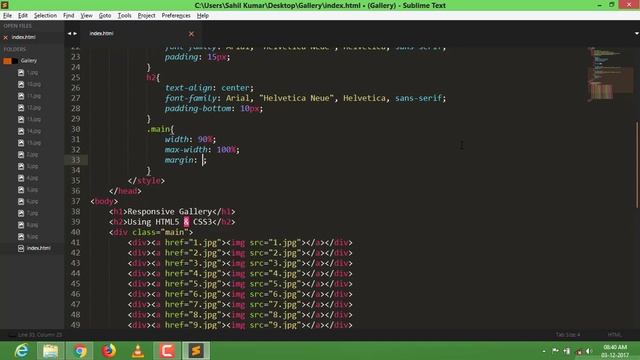
Task: Open 10.jpg image file icon in sidebar
Action: (21, 84)
